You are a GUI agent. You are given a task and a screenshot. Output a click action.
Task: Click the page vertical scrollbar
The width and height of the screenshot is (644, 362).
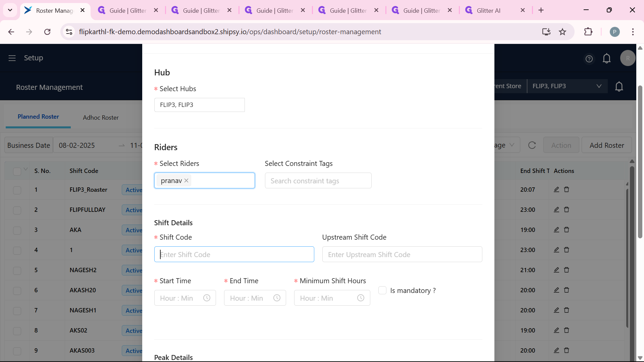pos(640,162)
